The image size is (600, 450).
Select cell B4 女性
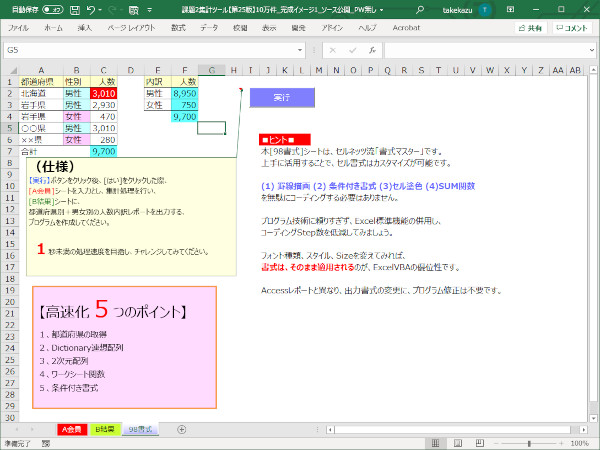point(77,117)
